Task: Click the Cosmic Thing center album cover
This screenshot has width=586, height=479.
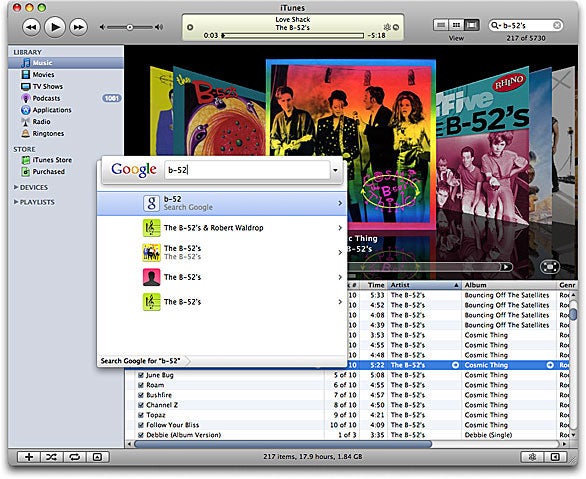Action: click(x=351, y=144)
